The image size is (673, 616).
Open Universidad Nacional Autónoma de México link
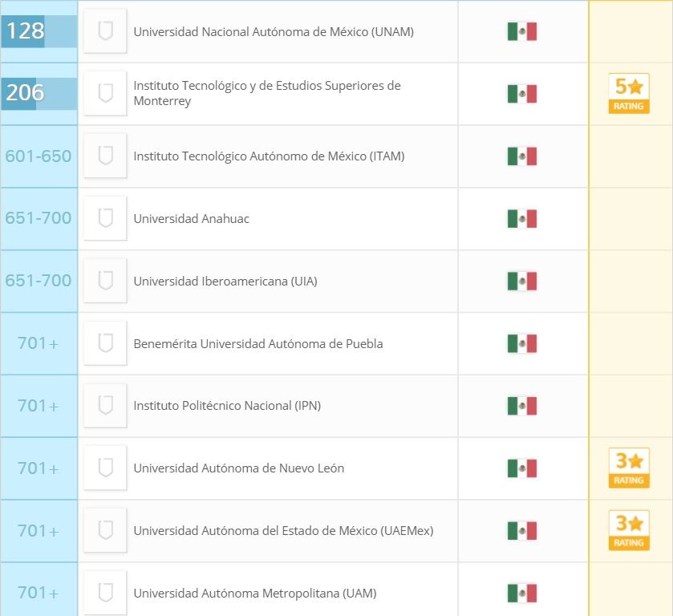click(274, 32)
